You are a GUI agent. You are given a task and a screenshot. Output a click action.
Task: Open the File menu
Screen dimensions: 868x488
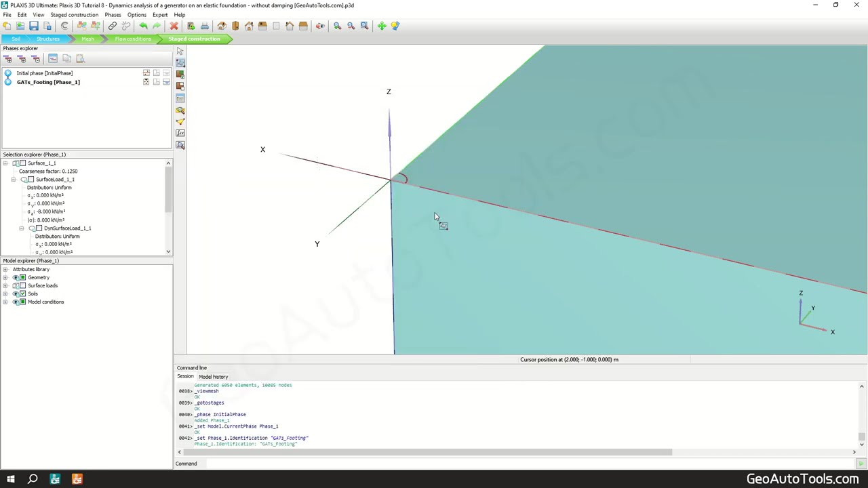pos(7,15)
